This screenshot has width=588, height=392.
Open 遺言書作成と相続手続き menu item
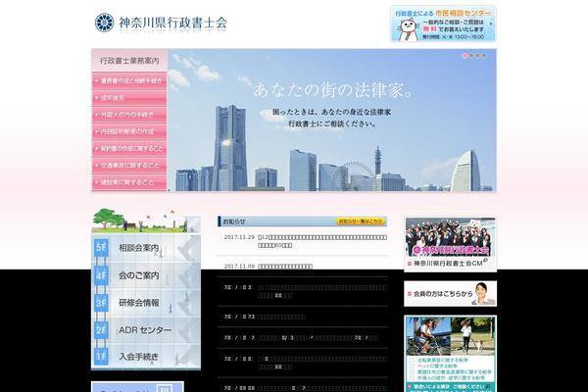129,81
